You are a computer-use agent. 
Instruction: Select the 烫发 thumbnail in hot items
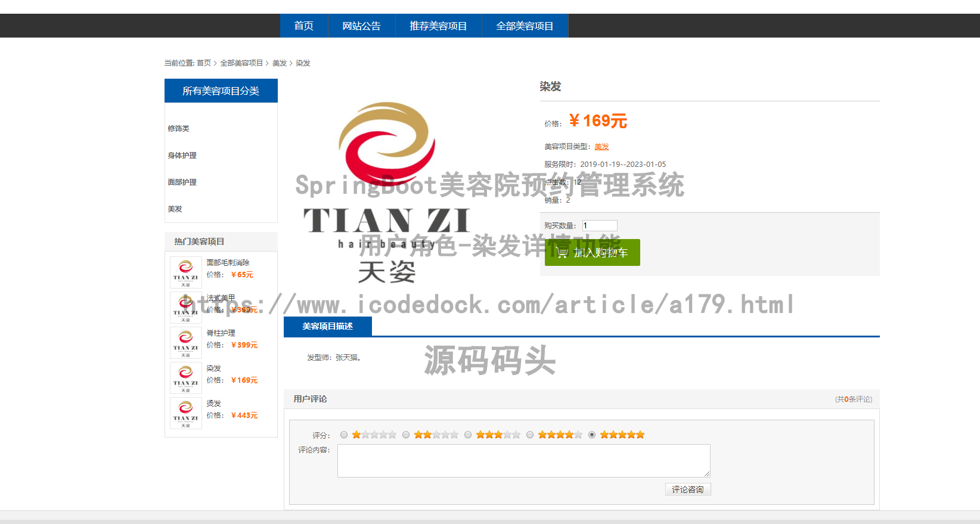point(185,413)
